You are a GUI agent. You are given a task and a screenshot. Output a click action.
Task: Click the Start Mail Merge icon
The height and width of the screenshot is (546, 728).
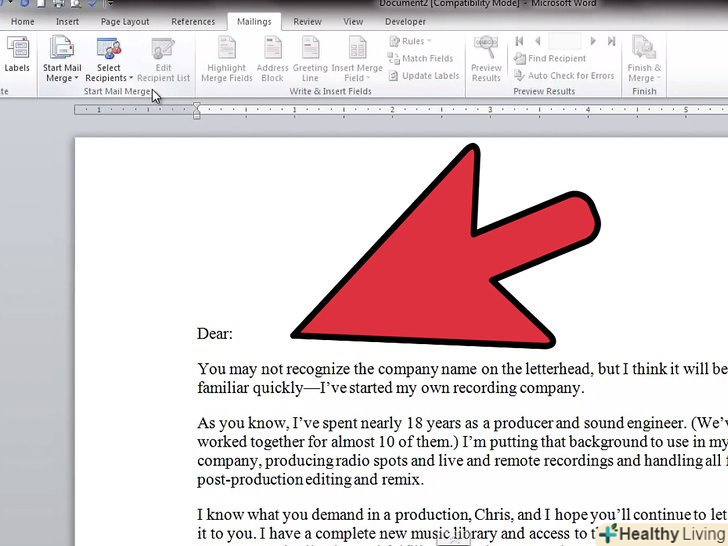(62, 48)
